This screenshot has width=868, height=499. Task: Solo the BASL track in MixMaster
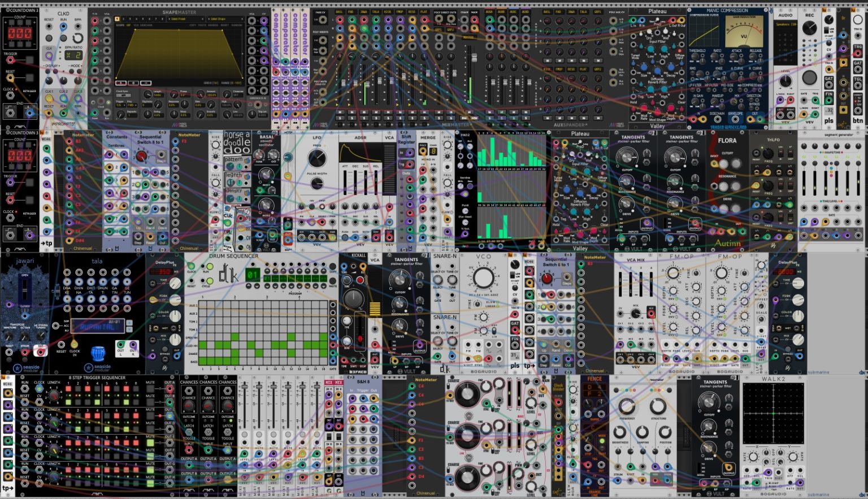[340, 118]
